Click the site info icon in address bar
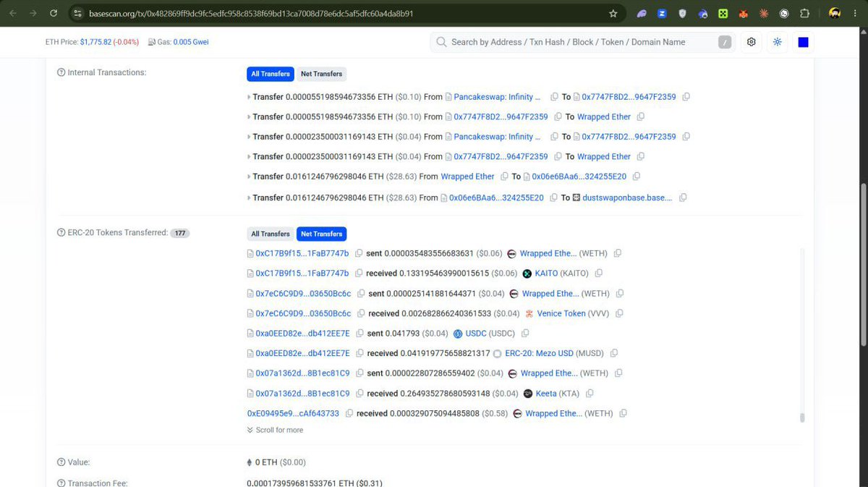This screenshot has width=868, height=487. coord(78,13)
